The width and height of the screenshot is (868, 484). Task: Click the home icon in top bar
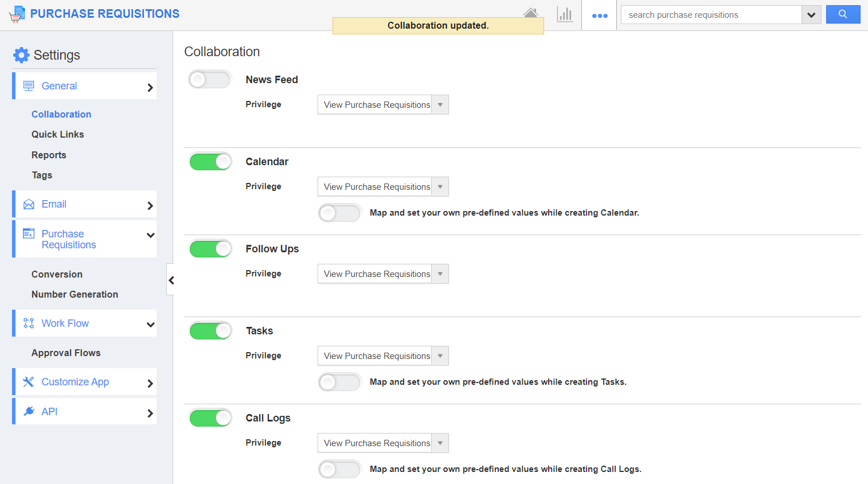[530, 13]
